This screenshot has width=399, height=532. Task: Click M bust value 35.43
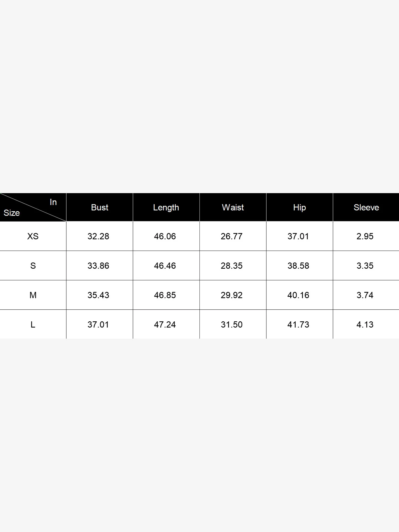[98, 295]
